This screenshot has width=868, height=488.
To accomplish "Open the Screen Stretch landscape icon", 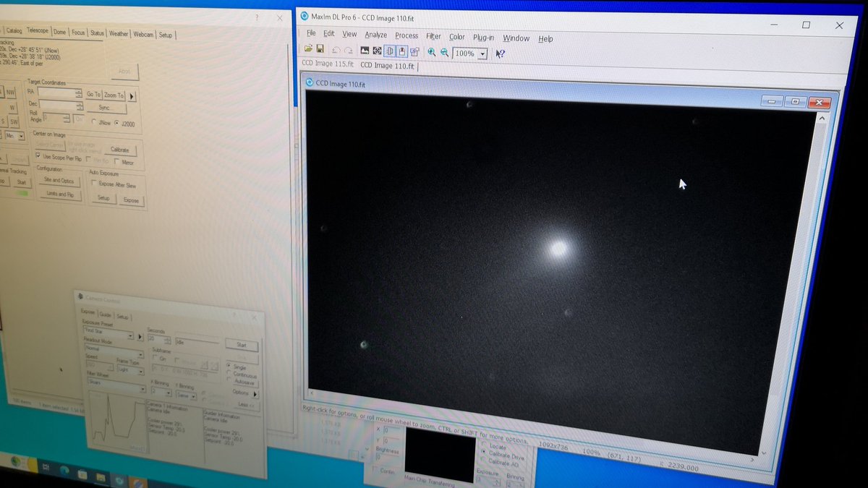I will pos(365,51).
